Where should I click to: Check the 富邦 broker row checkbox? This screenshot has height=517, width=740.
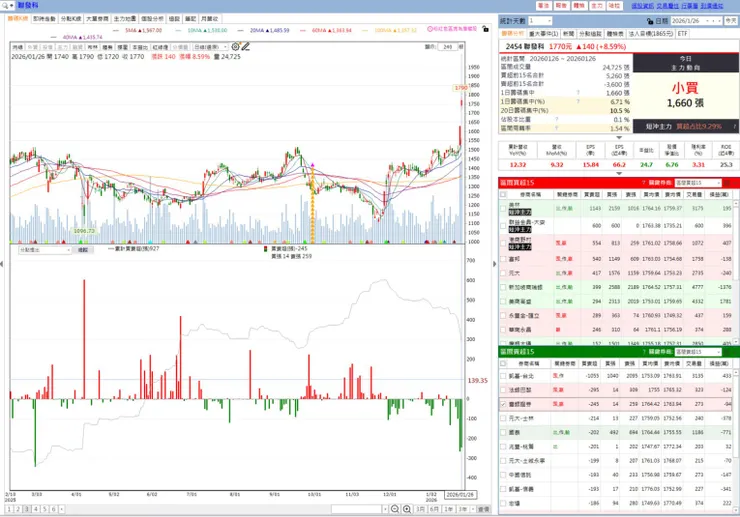pos(503,259)
